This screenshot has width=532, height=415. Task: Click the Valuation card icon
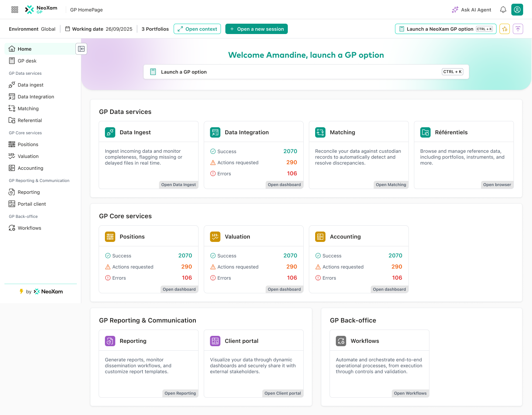tap(215, 237)
